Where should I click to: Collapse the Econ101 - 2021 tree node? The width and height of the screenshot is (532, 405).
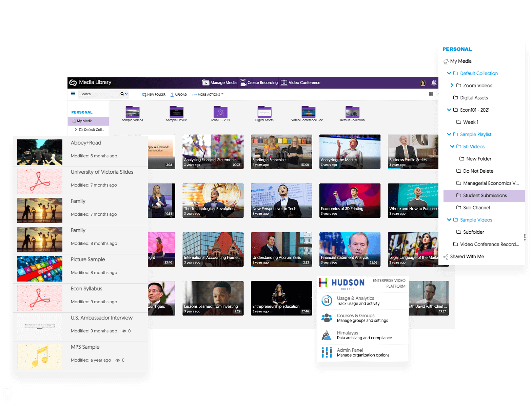449,110
